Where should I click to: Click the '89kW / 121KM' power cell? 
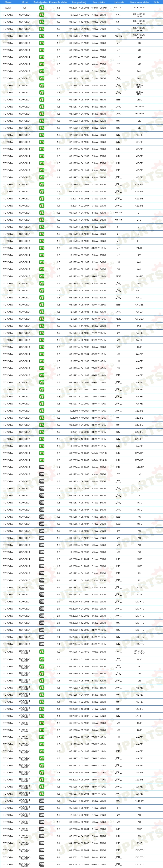(x=99, y=305)
